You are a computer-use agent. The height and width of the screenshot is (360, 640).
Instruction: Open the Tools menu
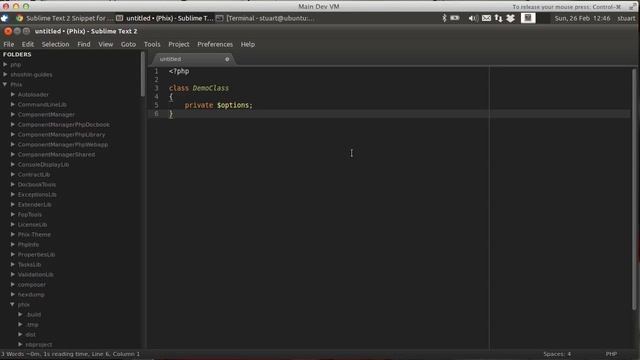(152, 44)
